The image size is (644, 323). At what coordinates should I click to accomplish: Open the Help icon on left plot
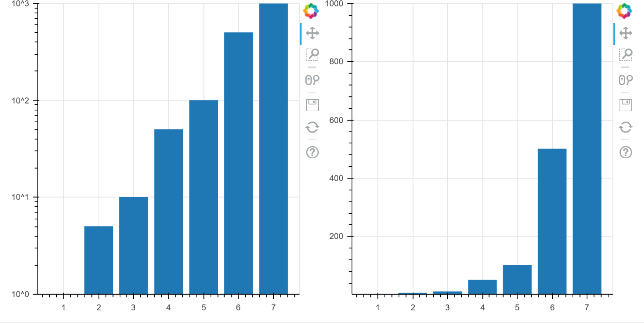pos(312,152)
